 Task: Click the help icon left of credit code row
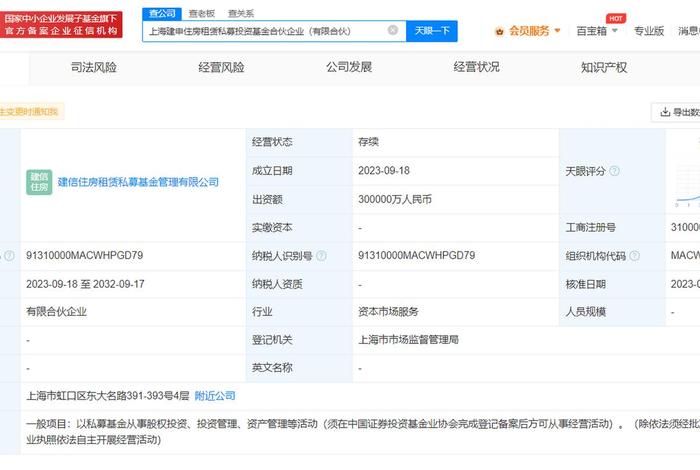pyautogui.click(x=9, y=256)
